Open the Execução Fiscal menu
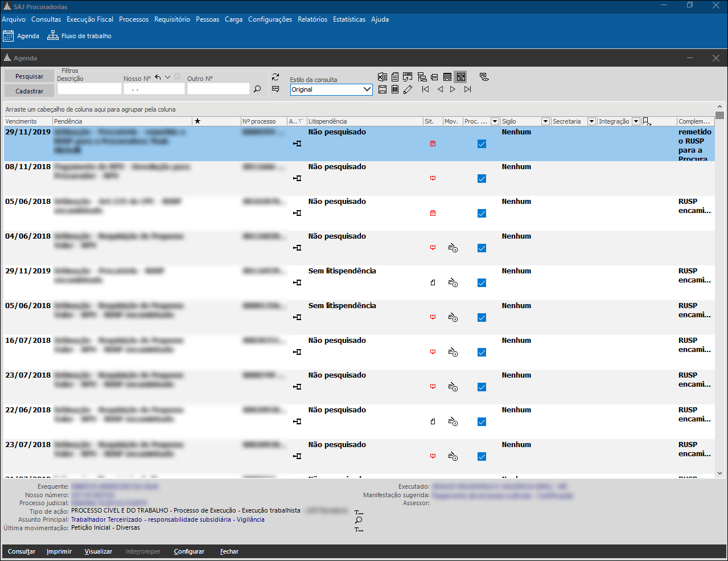The image size is (728, 561). click(x=90, y=19)
